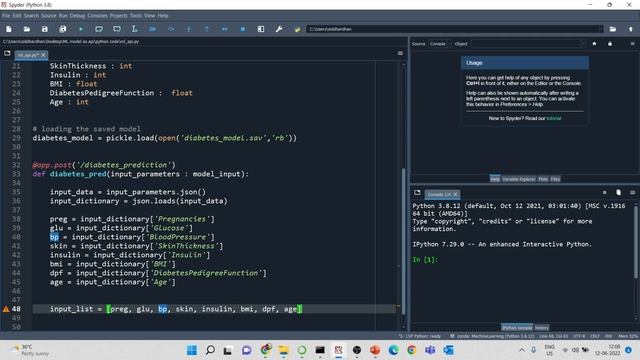Toggle the Help pane lock icon
Image resolution: width=640 pixels, height=360 pixels.
click(x=610, y=44)
